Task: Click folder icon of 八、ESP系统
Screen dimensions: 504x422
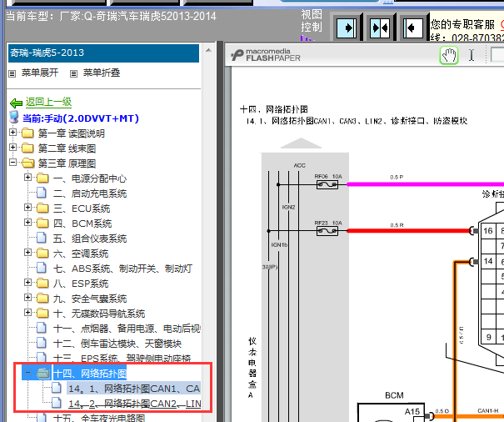Action: point(42,283)
